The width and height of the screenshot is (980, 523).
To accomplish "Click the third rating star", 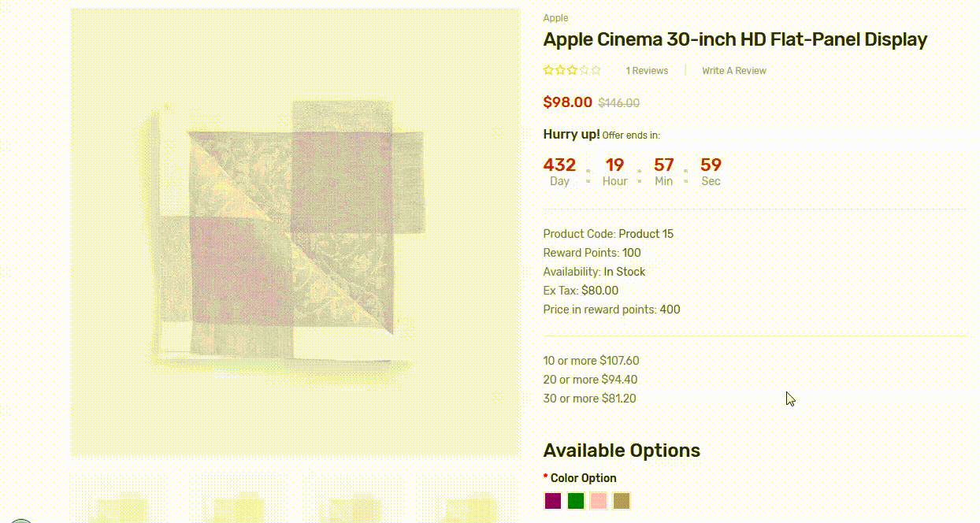I will click(x=572, y=70).
